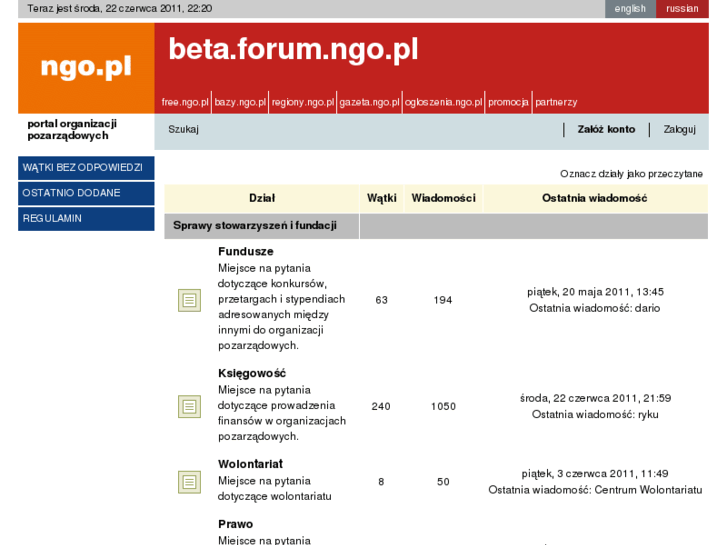Click thread count 8 in Wolontariat row

pyautogui.click(x=381, y=482)
